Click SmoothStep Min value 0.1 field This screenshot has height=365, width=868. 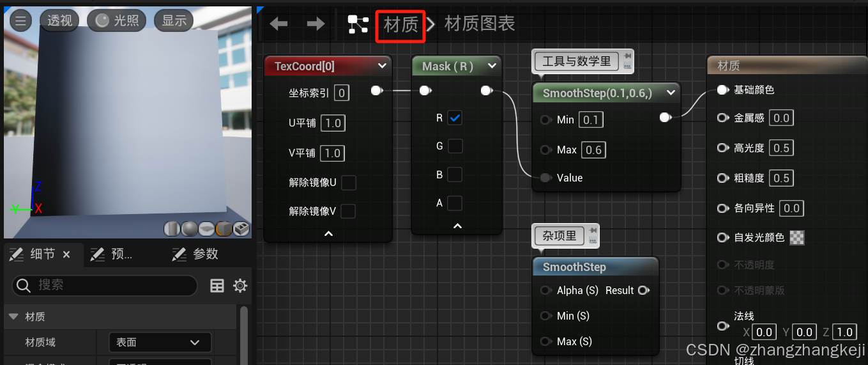(x=591, y=120)
